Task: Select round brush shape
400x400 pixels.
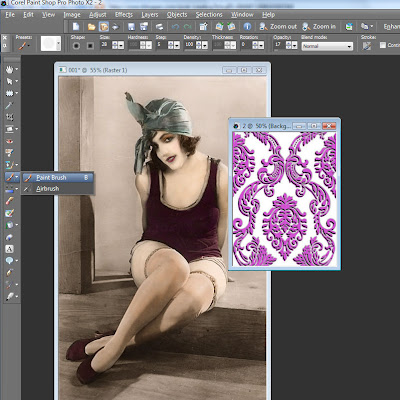Action: point(76,46)
